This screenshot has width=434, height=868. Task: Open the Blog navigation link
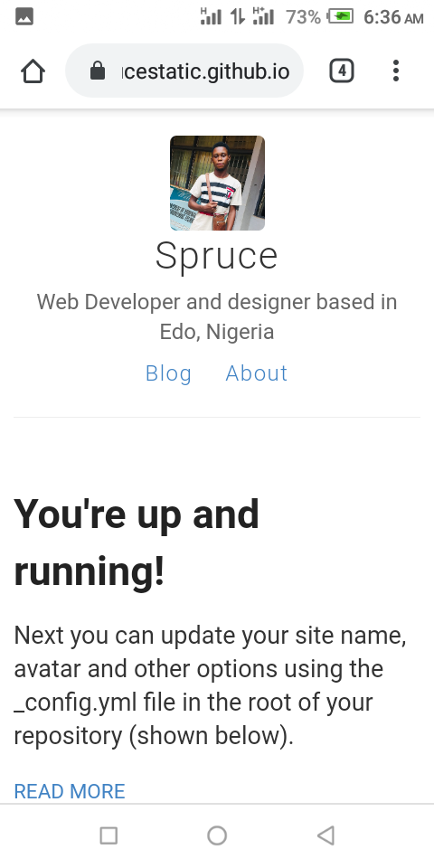point(168,373)
